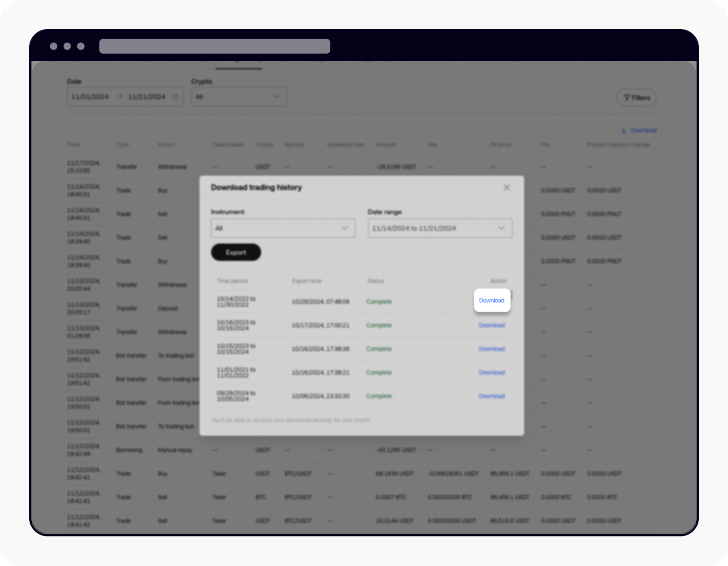Click the -28.3166 USDT amount cell
The image size is (728, 566).
pos(396,167)
